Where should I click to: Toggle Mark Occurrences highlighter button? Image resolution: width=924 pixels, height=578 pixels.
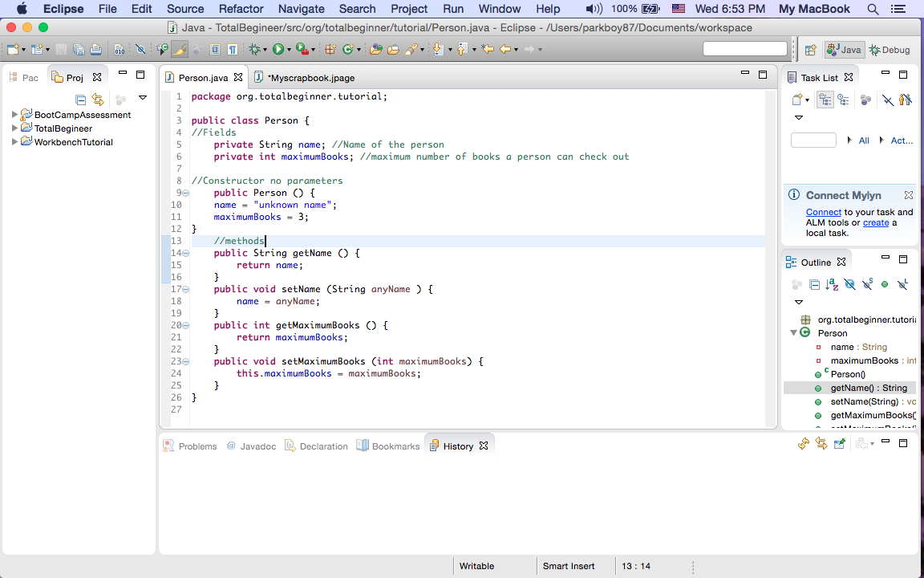click(180, 50)
